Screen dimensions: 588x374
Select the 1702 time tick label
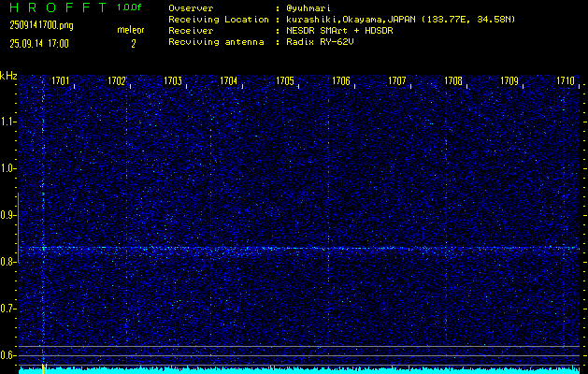pyautogui.click(x=117, y=80)
